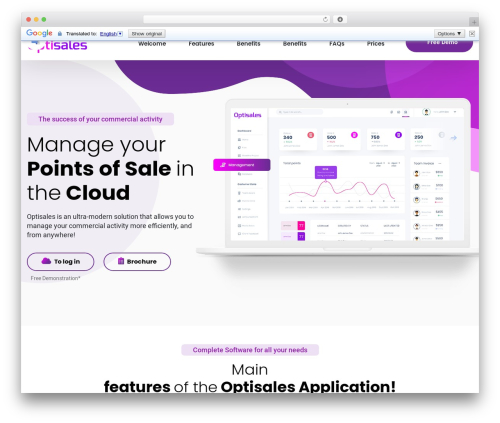
Task: Click the lock icon in the translate bar
Action: pos(60,34)
